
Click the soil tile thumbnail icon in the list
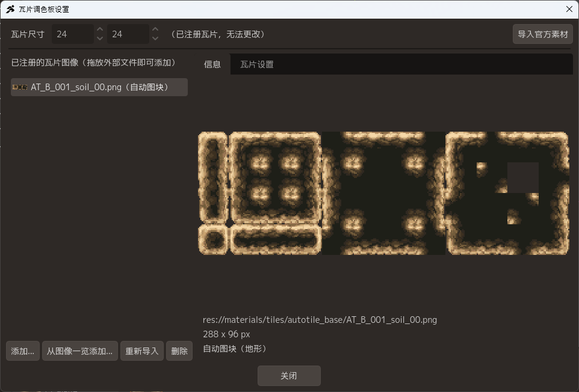coord(20,87)
